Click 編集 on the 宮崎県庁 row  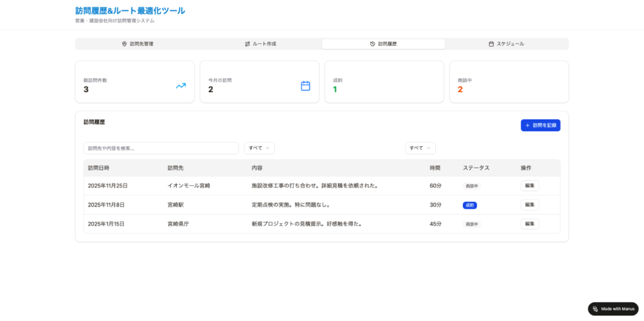[530, 224]
